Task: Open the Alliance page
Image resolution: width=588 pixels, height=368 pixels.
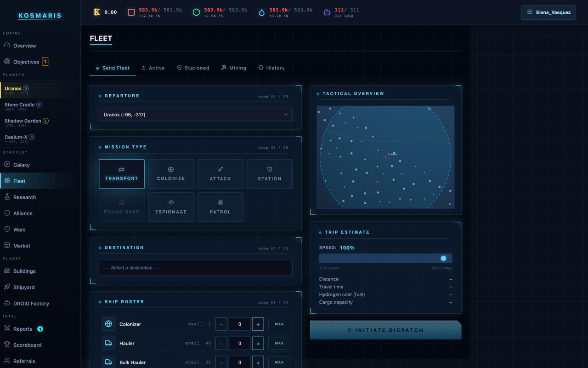Action: (40, 213)
